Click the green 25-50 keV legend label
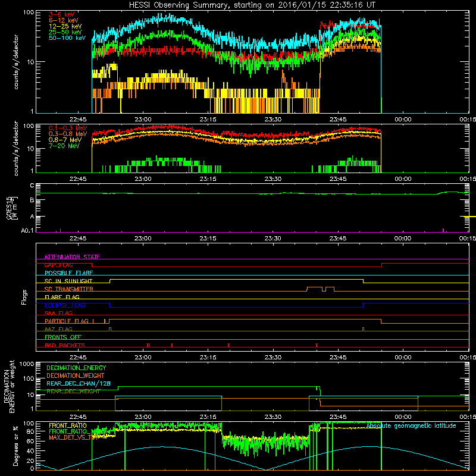The image size is (476, 476). (65, 32)
